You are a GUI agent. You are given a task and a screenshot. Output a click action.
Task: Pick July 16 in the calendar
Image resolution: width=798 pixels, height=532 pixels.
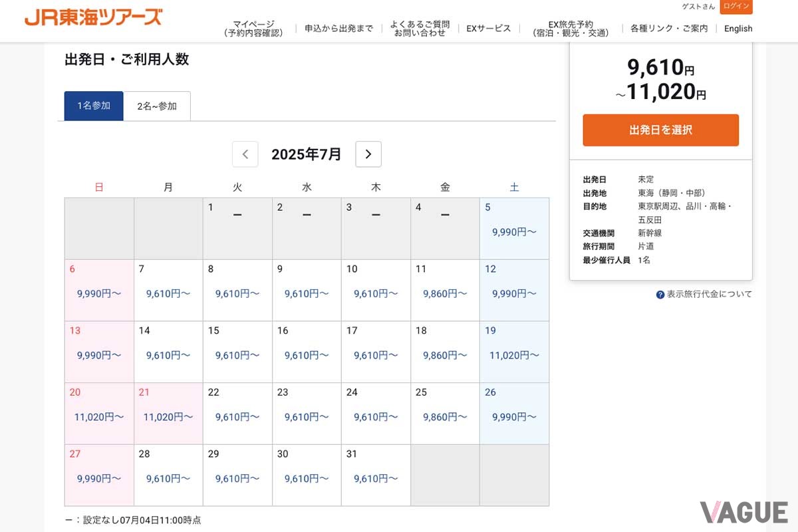[307, 352]
